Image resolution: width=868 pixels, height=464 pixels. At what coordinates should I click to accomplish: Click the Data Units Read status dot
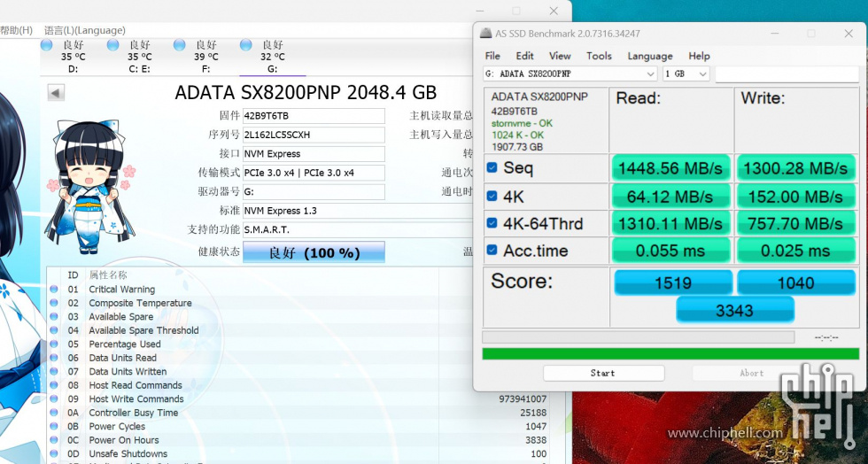point(54,358)
